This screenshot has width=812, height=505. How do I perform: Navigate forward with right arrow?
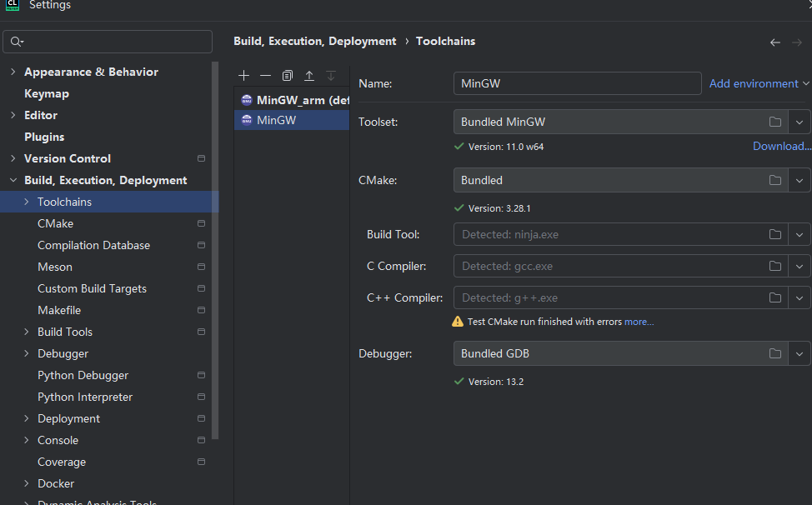(797, 42)
